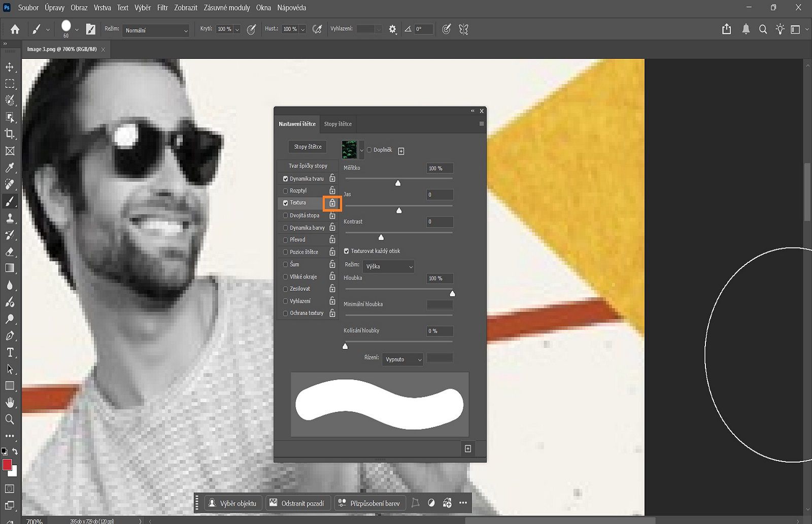Open the Filtr menu

(162, 8)
